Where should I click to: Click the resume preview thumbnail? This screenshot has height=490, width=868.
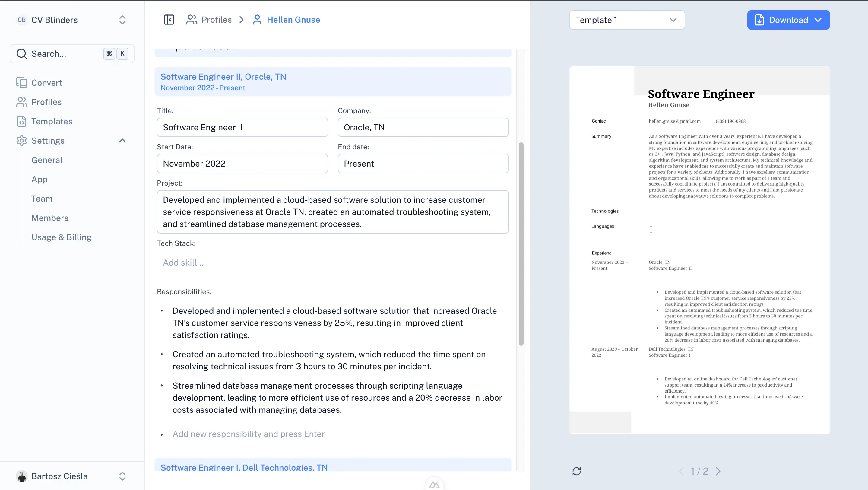(x=699, y=250)
